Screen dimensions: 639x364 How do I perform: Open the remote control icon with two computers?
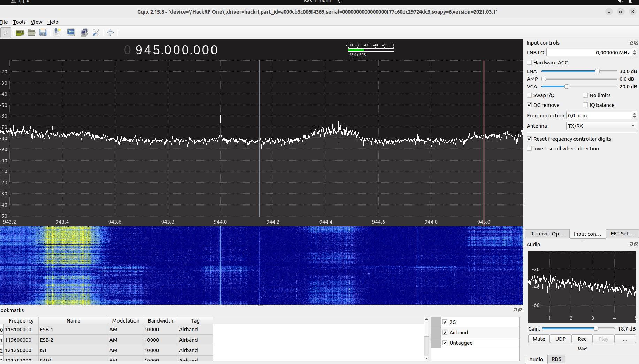click(x=84, y=32)
